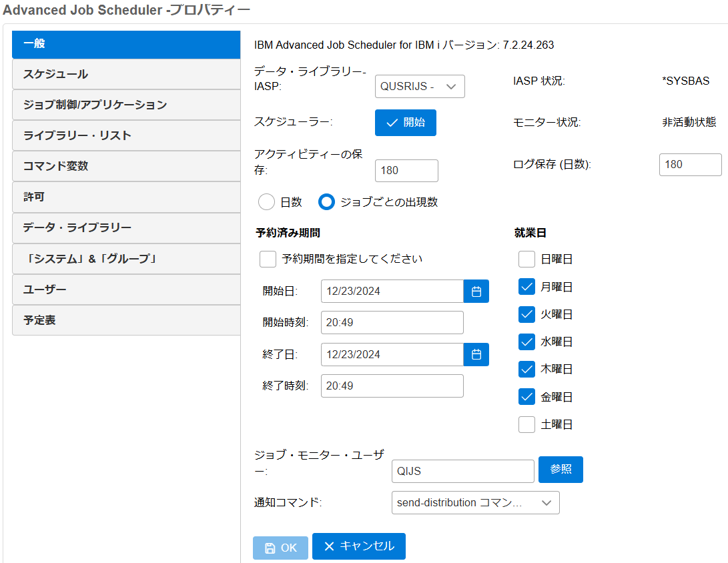The image size is (728, 563).
Task: Click the *SYSBAS IASP status value
Action: (686, 81)
